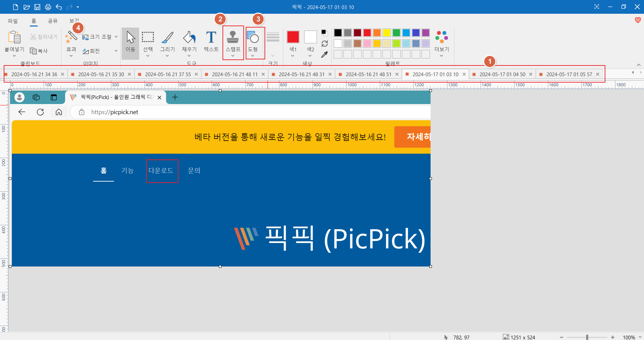The width and height of the screenshot is (644, 340).
Task: Pick the green palette swatch in top row
Action: tap(396, 33)
